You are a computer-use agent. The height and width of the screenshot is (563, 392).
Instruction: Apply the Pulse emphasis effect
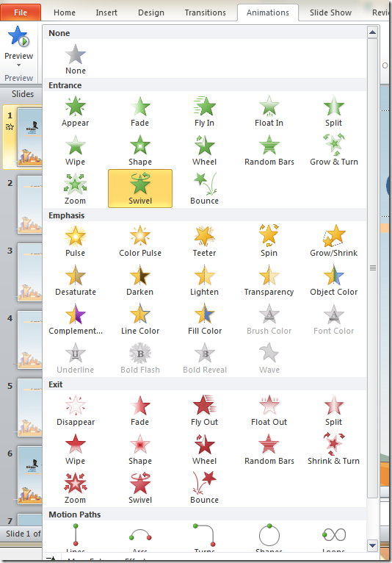[x=76, y=241]
